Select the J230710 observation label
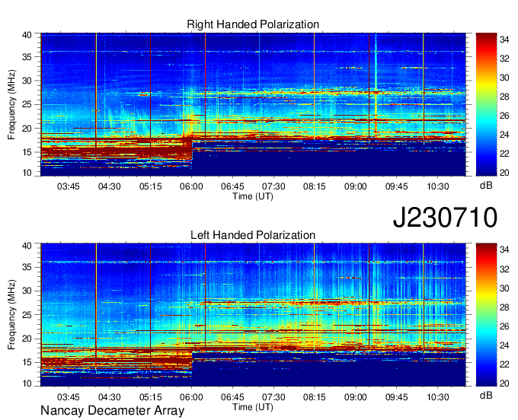This screenshot has height=420, width=518. [x=445, y=218]
